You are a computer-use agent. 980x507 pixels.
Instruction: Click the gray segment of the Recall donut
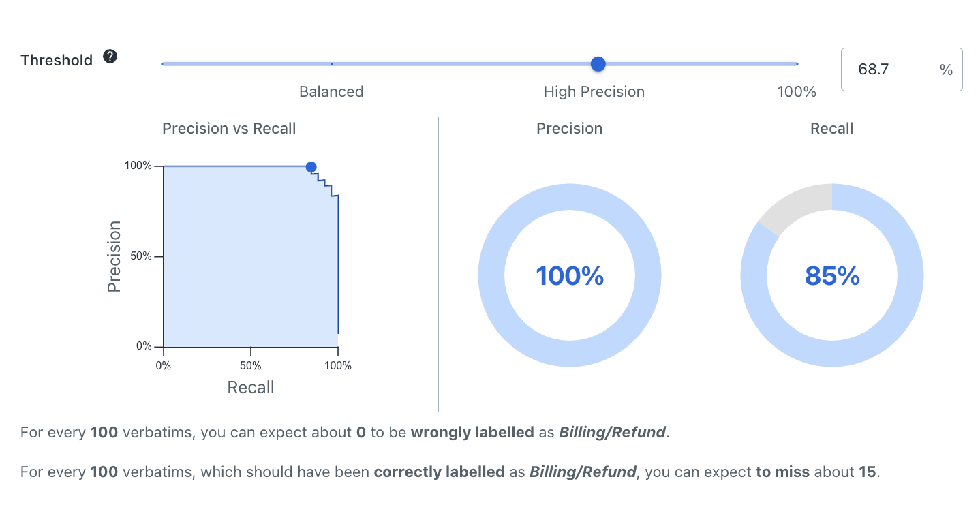pos(796,205)
